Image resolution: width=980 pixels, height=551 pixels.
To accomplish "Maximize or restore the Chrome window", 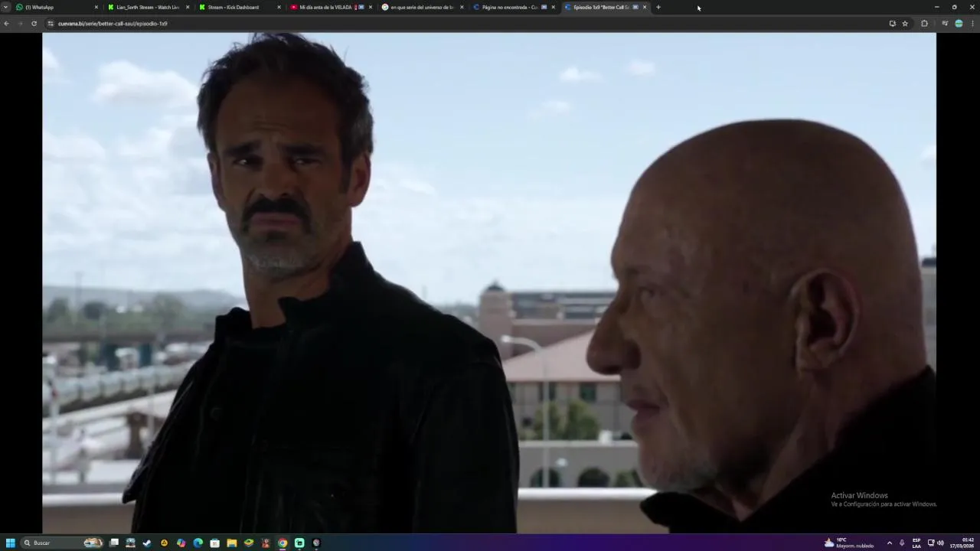I will (954, 7).
